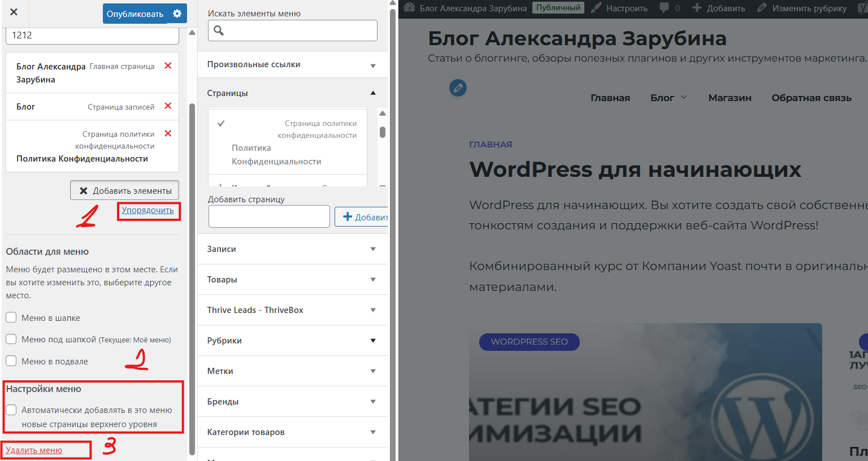Click site name in the admin bar
Screen dimensions: 868x461
(473, 8)
